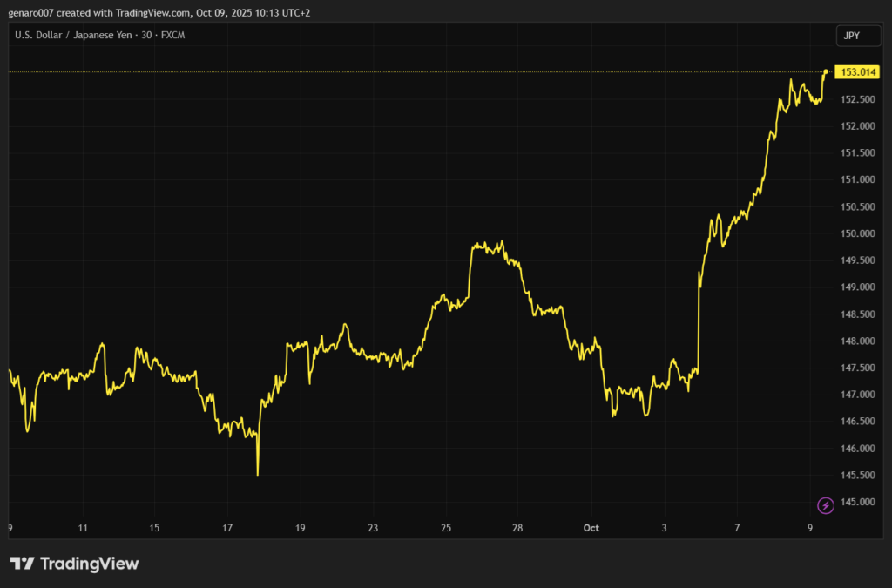The image size is (892, 588).
Task: Select the Oct date axis label
Action: 591,528
